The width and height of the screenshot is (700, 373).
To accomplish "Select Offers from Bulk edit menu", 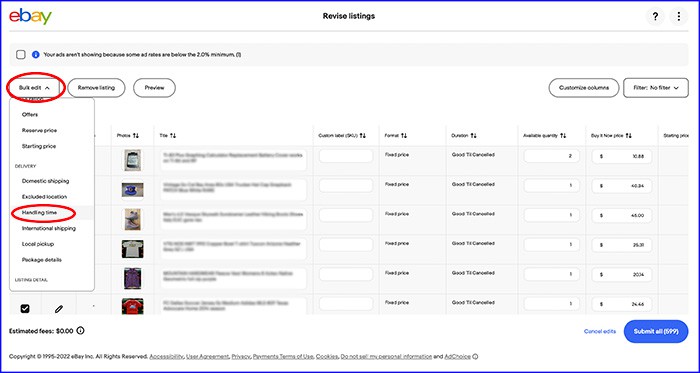I will click(x=30, y=115).
